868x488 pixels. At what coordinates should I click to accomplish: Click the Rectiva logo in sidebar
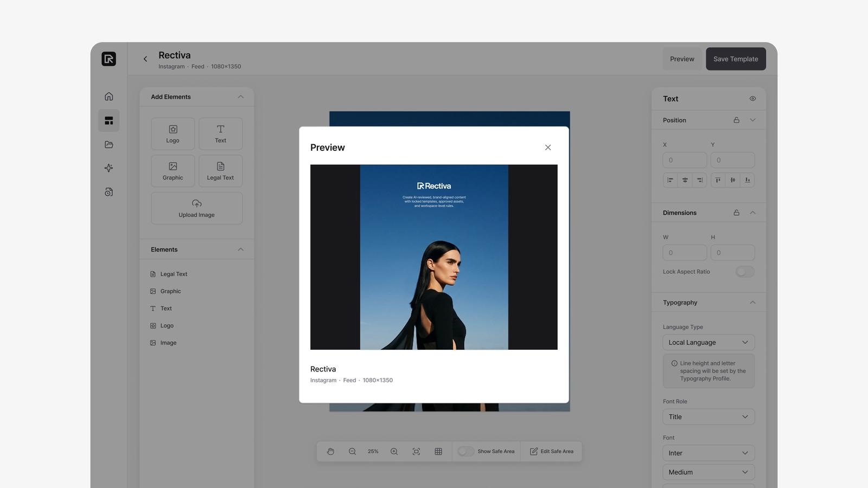point(108,59)
